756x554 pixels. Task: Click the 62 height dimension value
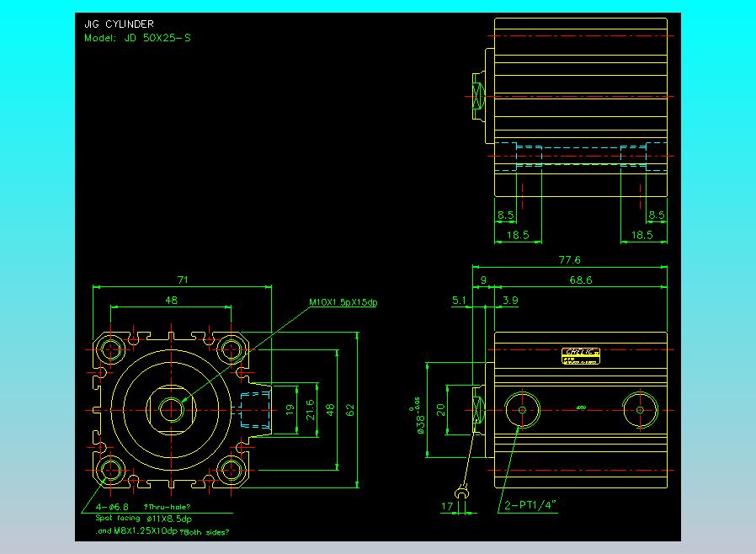pos(350,410)
